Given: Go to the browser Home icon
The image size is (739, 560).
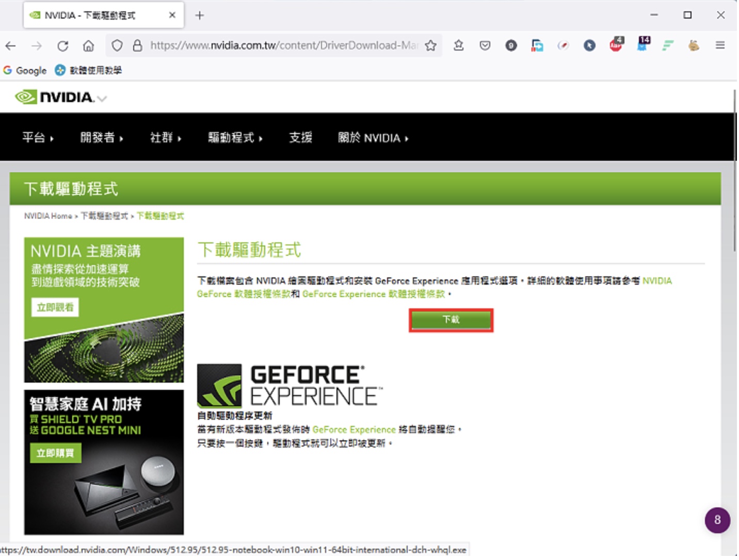Looking at the screenshot, I should click(89, 46).
